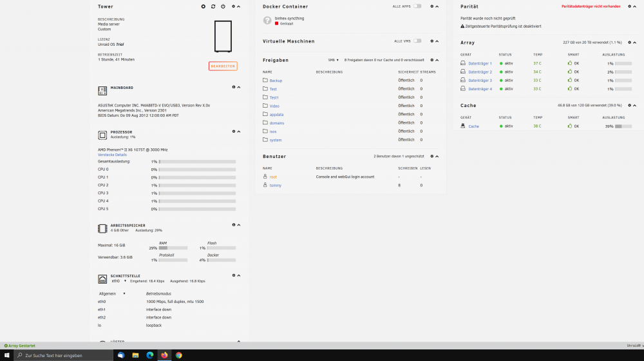644x361 pixels.
Task: Click the server tower case image
Action: point(223,36)
